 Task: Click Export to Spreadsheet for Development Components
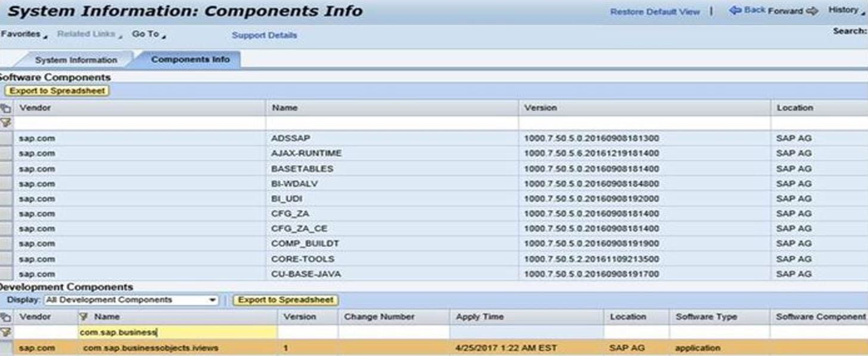285,300
